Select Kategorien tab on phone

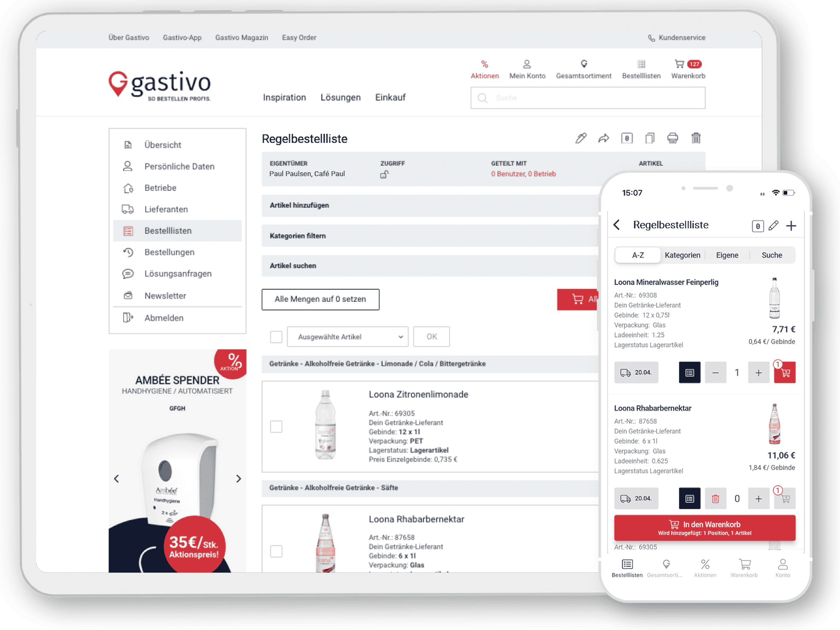pos(683,255)
